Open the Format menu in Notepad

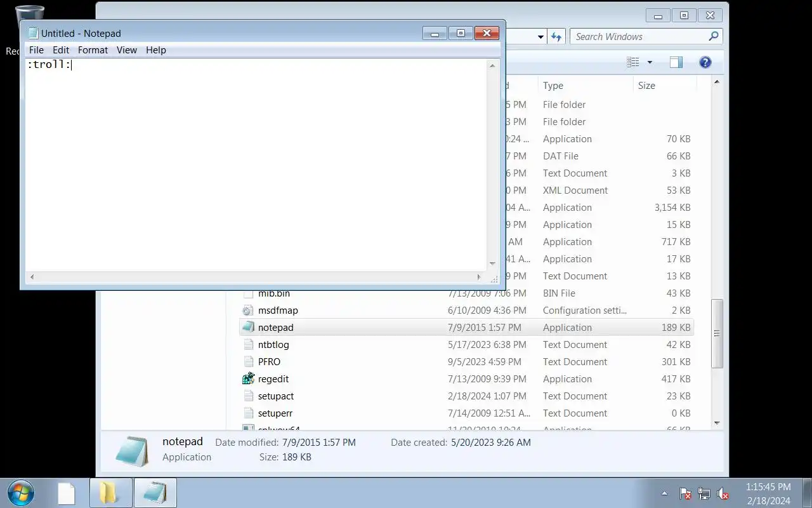(93, 50)
